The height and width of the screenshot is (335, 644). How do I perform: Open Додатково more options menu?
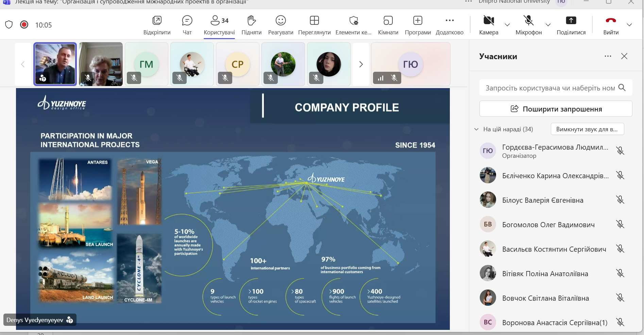450,25
